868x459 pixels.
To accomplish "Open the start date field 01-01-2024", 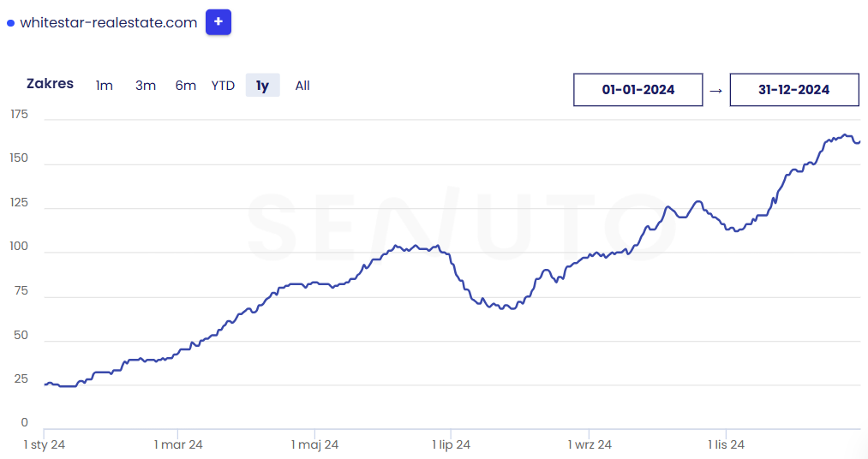I will coord(638,90).
